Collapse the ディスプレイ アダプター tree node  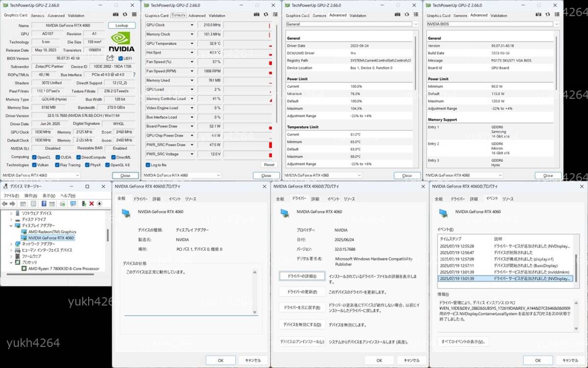click(x=11, y=225)
